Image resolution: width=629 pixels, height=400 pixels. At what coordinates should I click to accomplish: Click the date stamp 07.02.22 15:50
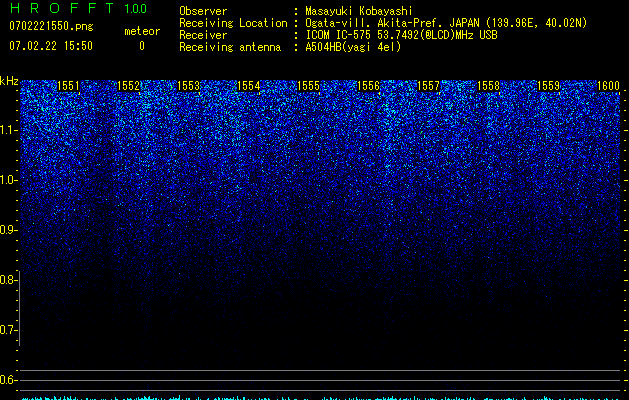click(x=51, y=46)
